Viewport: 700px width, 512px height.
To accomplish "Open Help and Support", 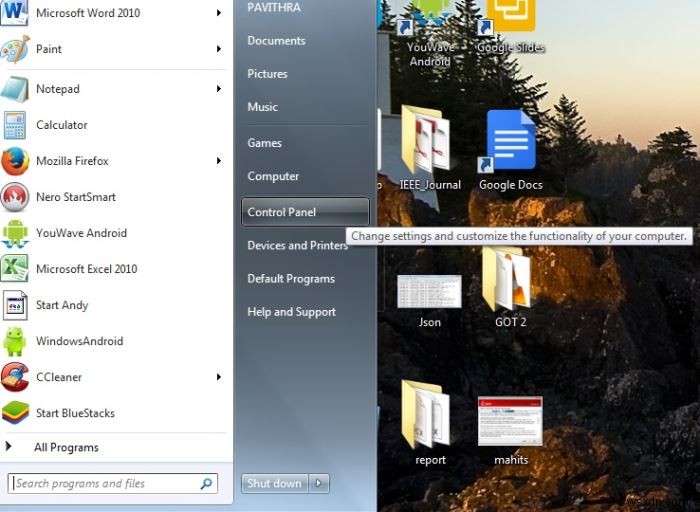I will [292, 312].
